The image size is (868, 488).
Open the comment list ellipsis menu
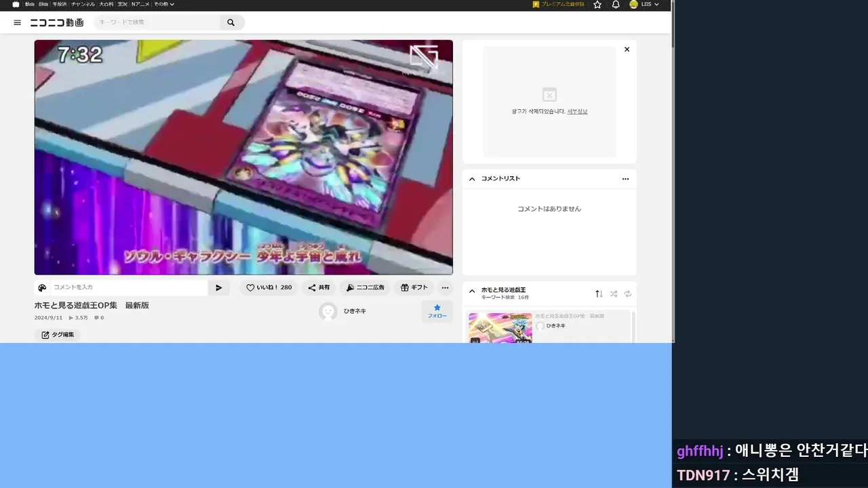[625, 179]
